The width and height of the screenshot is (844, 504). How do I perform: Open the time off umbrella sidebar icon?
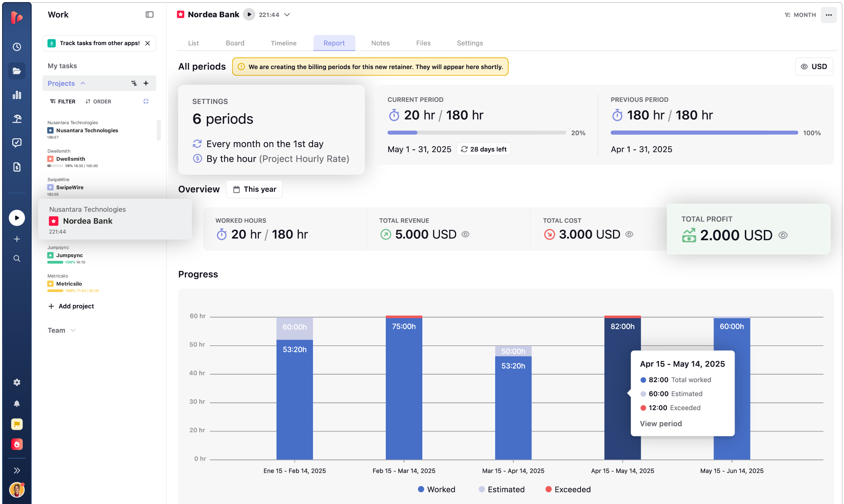pos(17,119)
